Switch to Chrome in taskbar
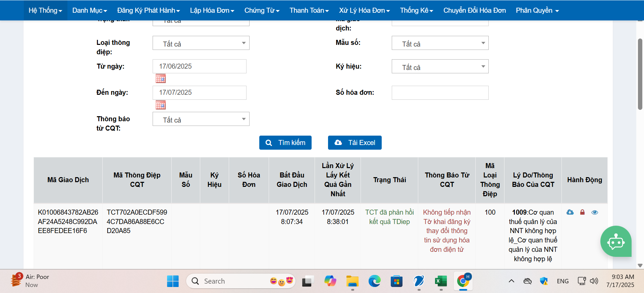Image resolution: width=644 pixels, height=293 pixels. click(x=463, y=281)
